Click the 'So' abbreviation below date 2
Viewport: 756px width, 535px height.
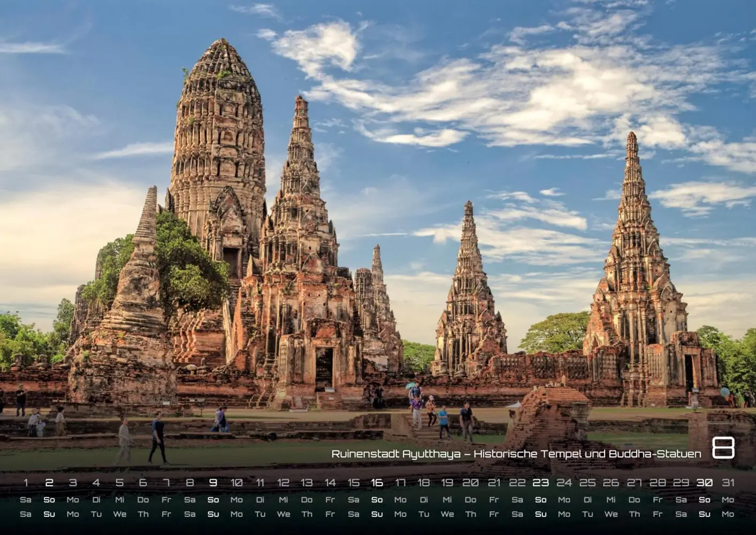49,499
